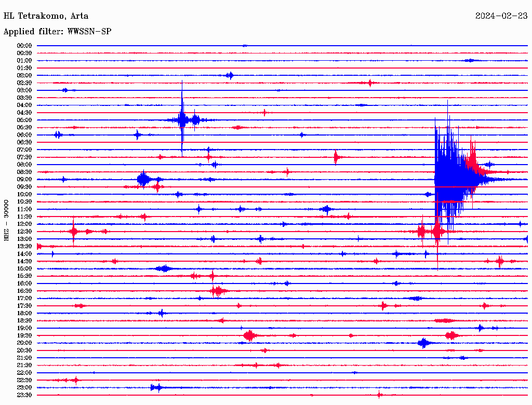The image size is (532, 405).
Task: Select the 01:30 time label
Action: tap(24, 68)
